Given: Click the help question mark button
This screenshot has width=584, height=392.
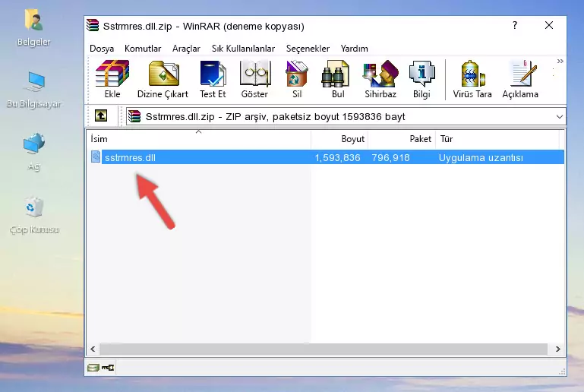Looking at the screenshot, I should tap(515, 25).
